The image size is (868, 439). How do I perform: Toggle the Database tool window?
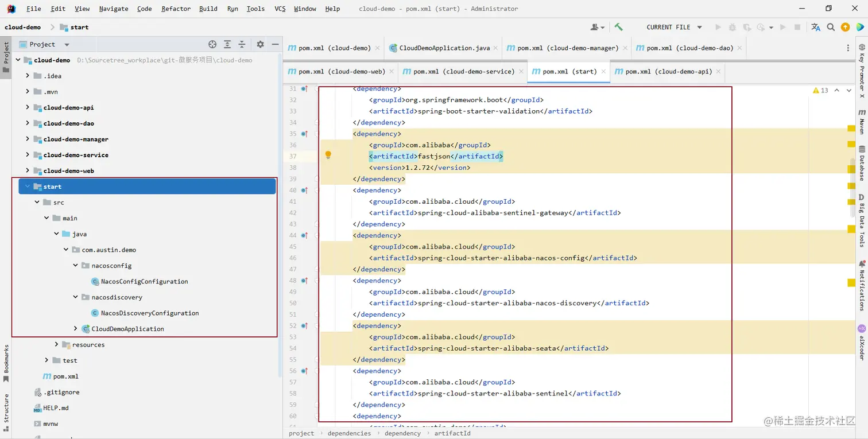pyautogui.click(x=862, y=162)
